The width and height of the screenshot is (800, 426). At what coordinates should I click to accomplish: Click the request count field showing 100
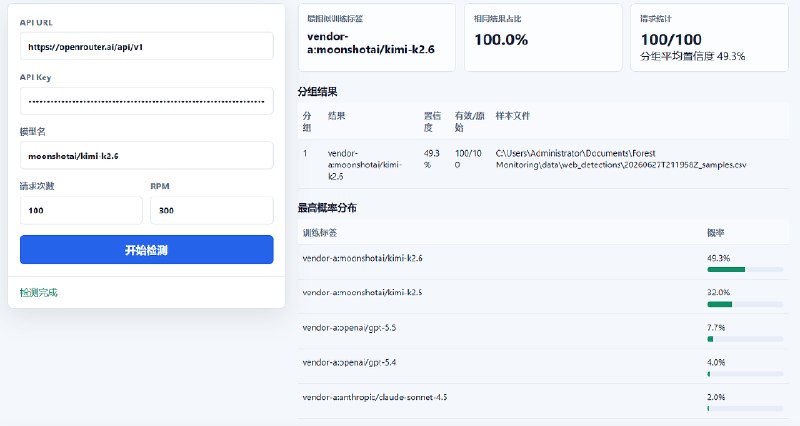pos(81,210)
